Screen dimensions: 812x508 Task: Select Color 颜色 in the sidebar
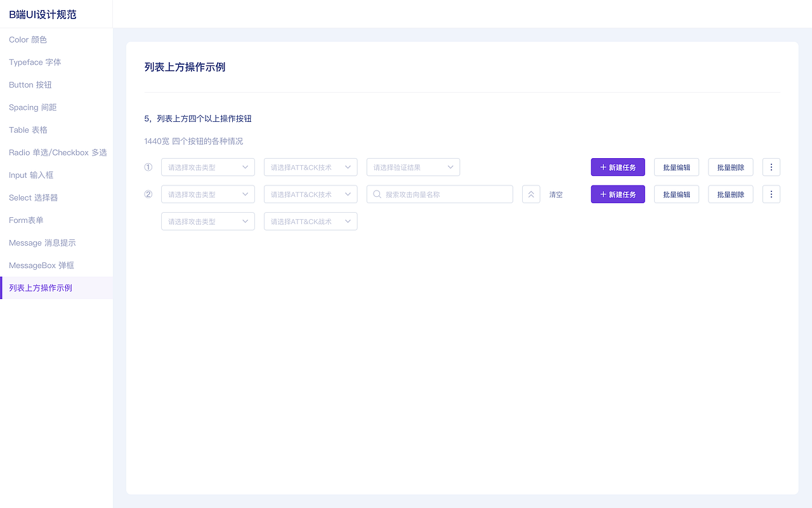point(28,39)
